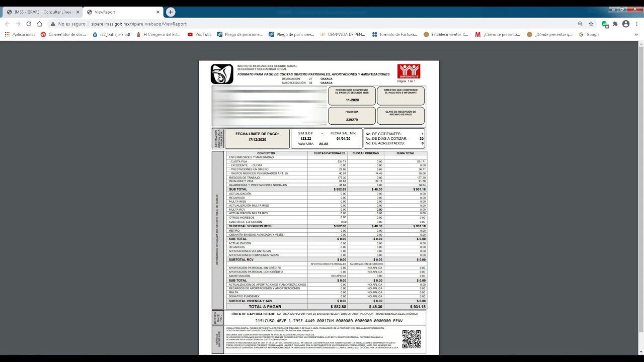View the 'No es seguro' site security warning
This screenshot has height=362, width=644.
(x=68, y=24)
